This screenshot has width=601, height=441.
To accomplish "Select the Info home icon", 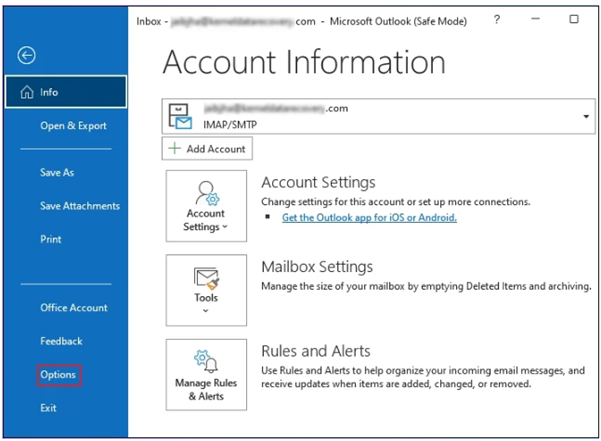I will [x=27, y=92].
